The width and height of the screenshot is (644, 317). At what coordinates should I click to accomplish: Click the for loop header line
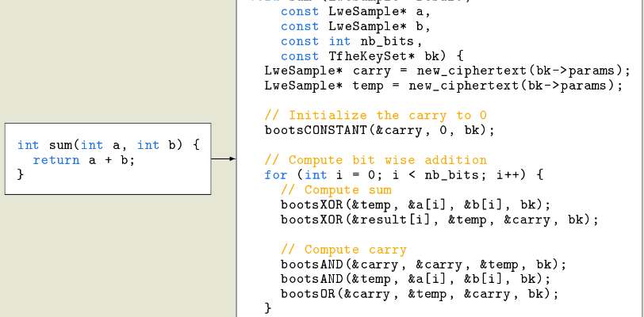click(x=404, y=175)
